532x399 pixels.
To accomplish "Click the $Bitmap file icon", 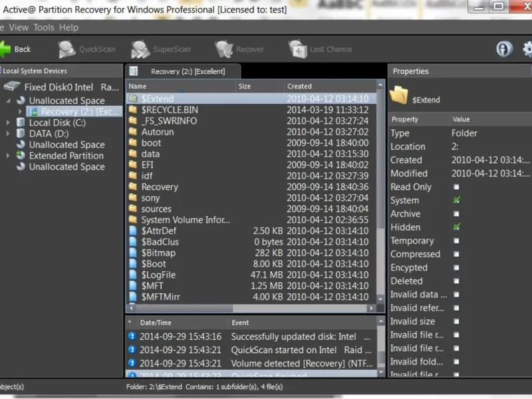I will (133, 253).
